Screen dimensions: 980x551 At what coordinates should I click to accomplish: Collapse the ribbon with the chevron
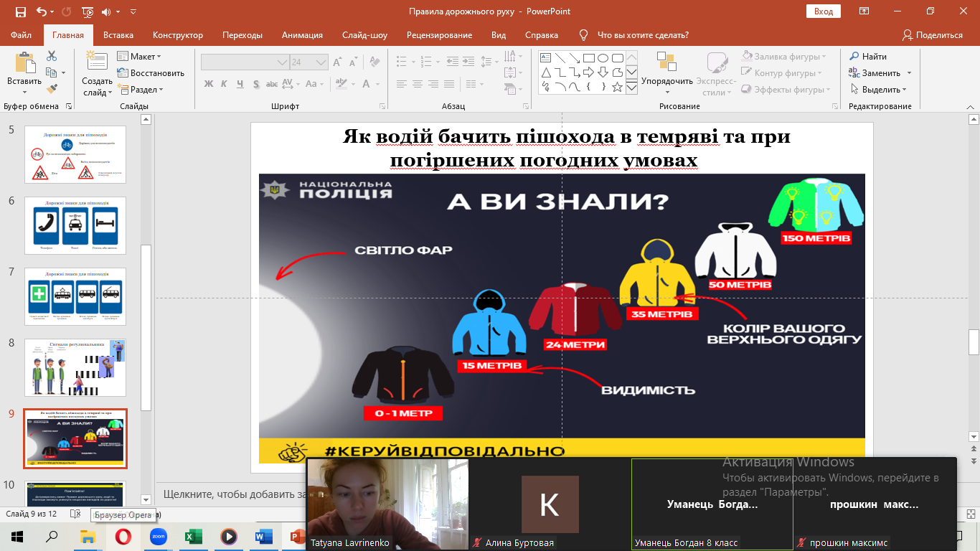click(x=972, y=106)
